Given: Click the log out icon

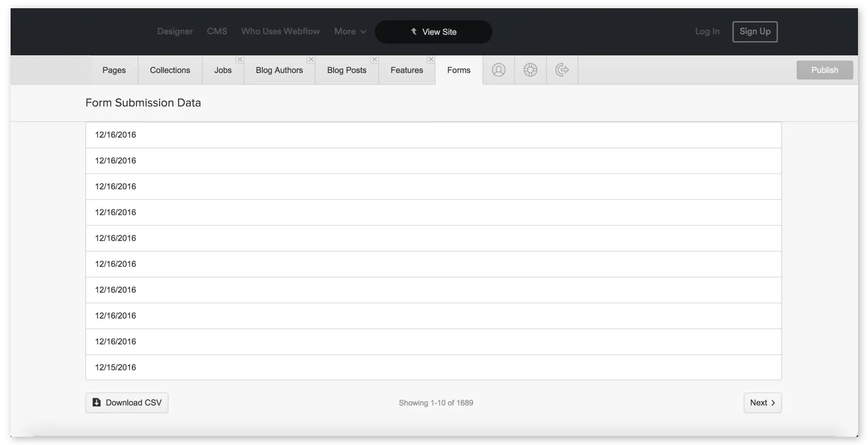Looking at the screenshot, I should tap(562, 70).
